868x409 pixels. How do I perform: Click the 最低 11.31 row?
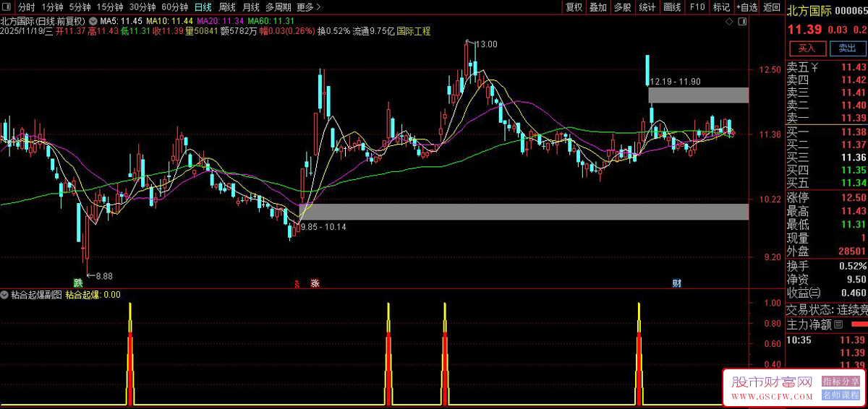point(827,225)
